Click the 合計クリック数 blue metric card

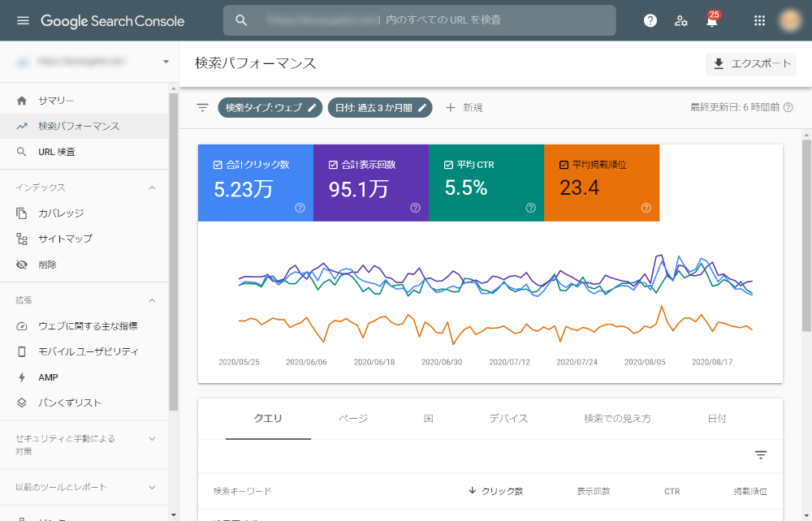tap(256, 183)
